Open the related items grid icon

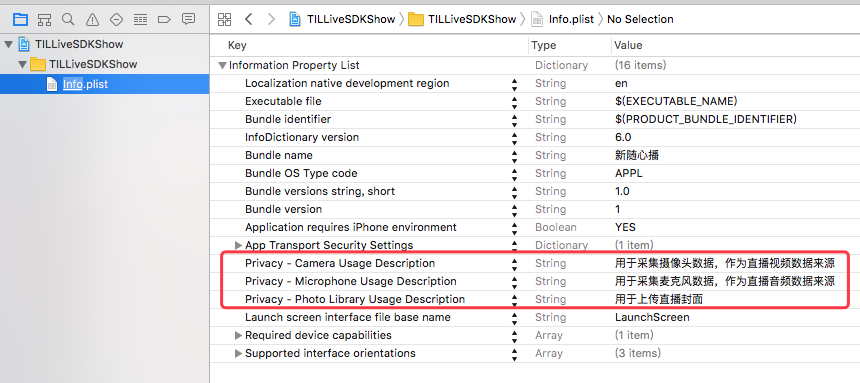coord(224,20)
